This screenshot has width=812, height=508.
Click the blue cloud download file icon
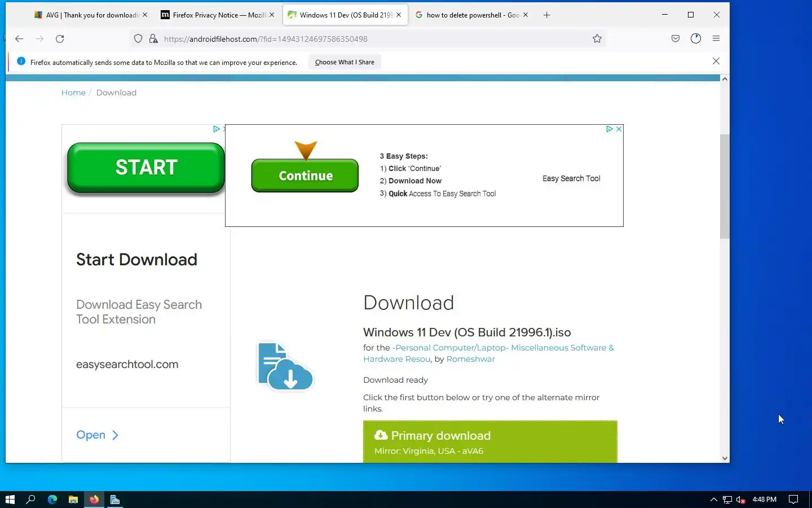point(285,366)
